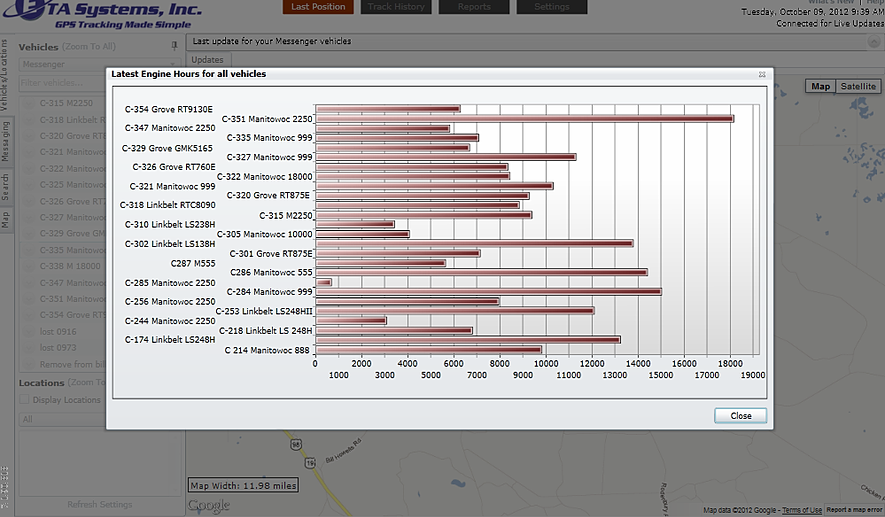Viewport: 885px width, 517px height.
Task: Select the Updates tab
Action: pos(207,59)
